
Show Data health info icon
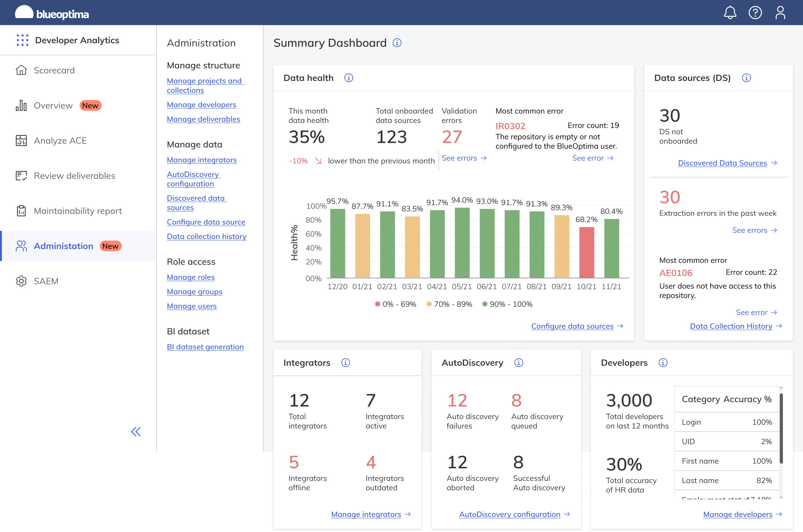point(348,78)
